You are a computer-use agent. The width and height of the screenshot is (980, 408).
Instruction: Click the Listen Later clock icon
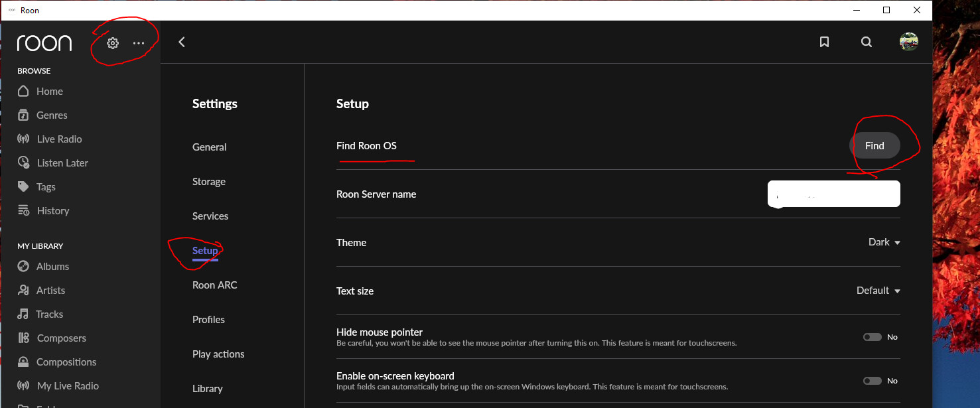click(x=23, y=163)
